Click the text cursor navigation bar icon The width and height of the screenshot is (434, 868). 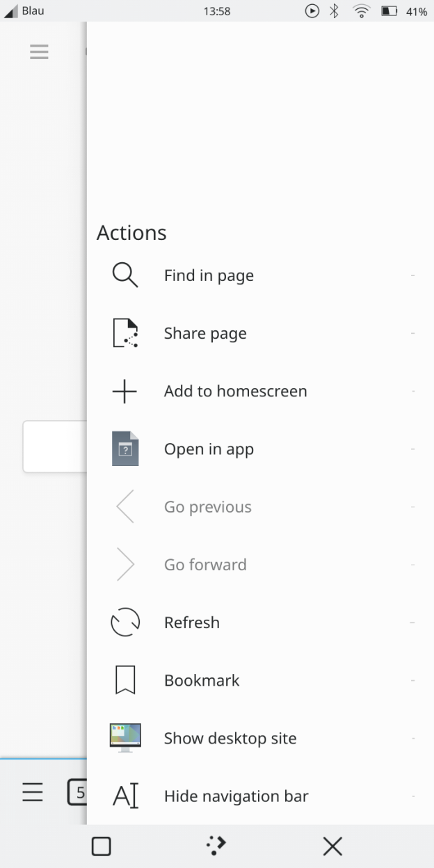point(125,796)
